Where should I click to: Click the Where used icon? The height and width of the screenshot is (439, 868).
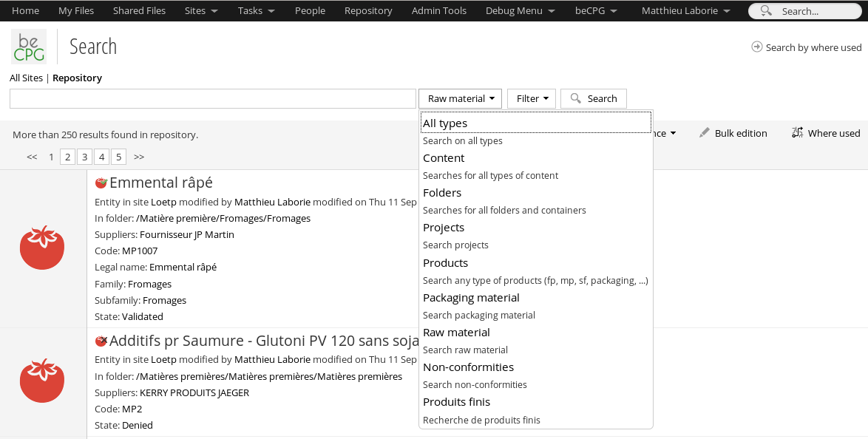tap(797, 133)
